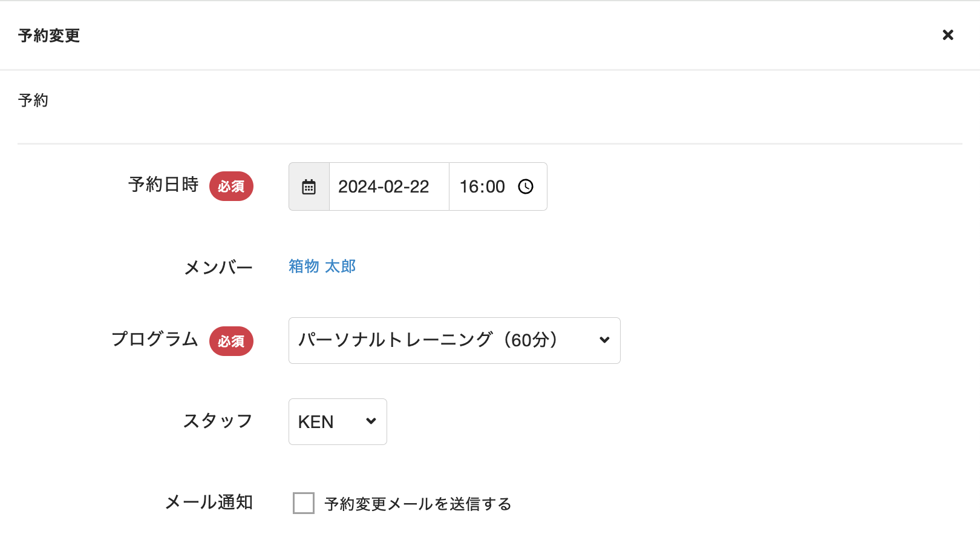Viewport: 980px width, 534px height.
Task: Click the 予約変更 dialog title
Action: (x=49, y=36)
